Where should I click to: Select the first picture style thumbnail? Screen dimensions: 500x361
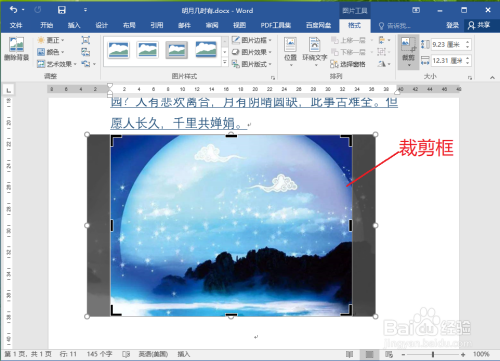click(118, 50)
